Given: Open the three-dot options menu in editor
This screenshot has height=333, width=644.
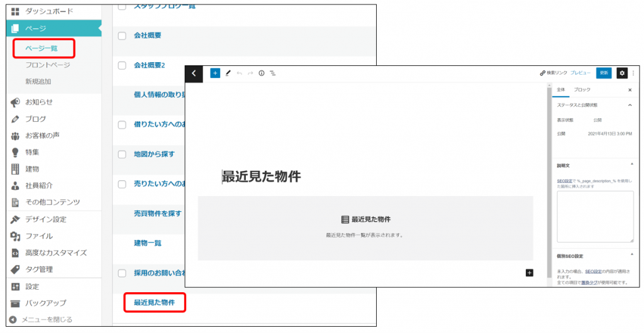Looking at the screenshot, I should point(633,74).
